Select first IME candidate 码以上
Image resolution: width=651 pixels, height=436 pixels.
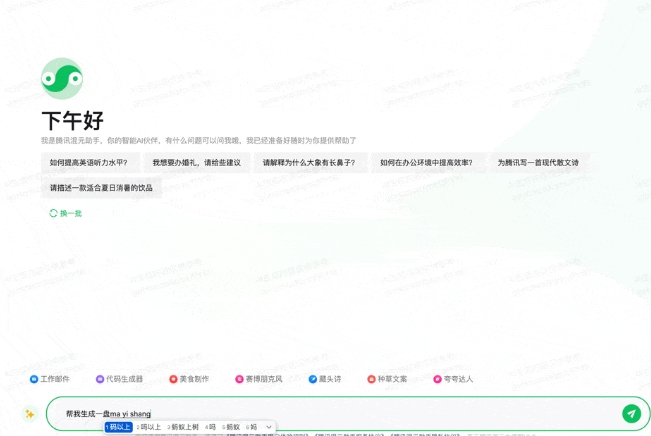(x=119, y=427)
